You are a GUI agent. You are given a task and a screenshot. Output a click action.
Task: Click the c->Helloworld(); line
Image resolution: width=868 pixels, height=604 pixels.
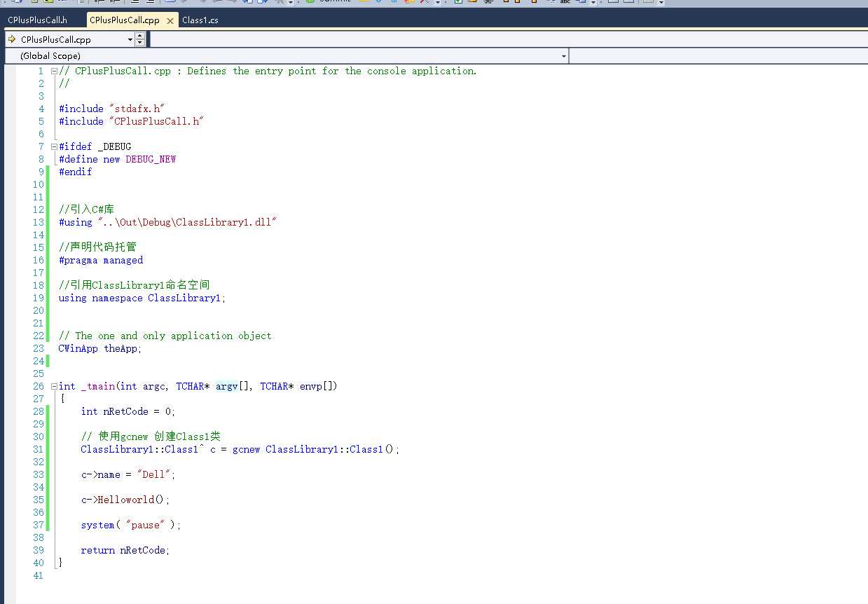coord(125,500)
